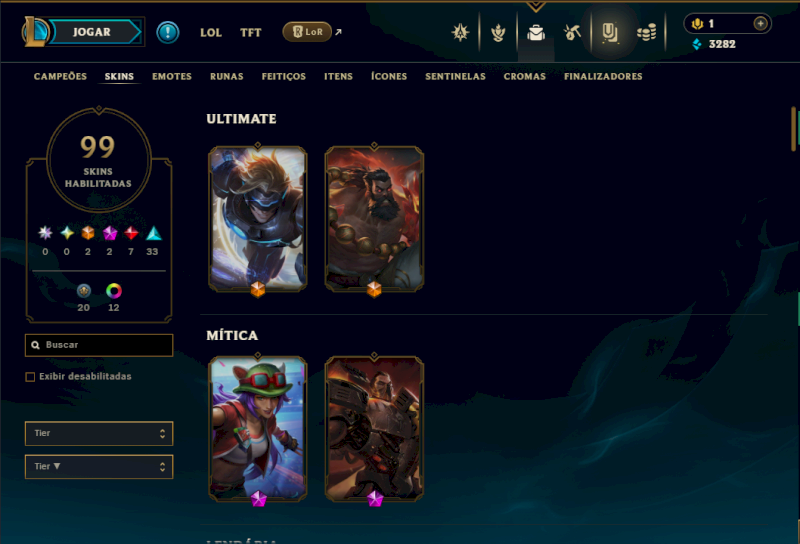Switch to TFT mode
Viewport: 800px width, 544px height.
[251, 33]
